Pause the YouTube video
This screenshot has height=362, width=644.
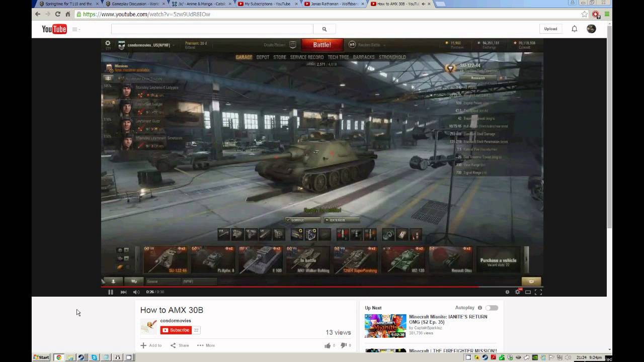111,292
